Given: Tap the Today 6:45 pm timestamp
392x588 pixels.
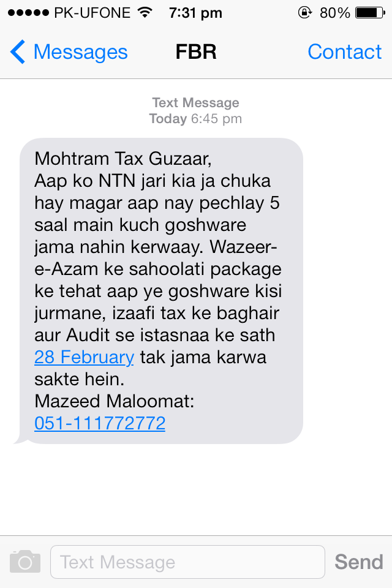Looking at the screenshot, I should (195, 118).
